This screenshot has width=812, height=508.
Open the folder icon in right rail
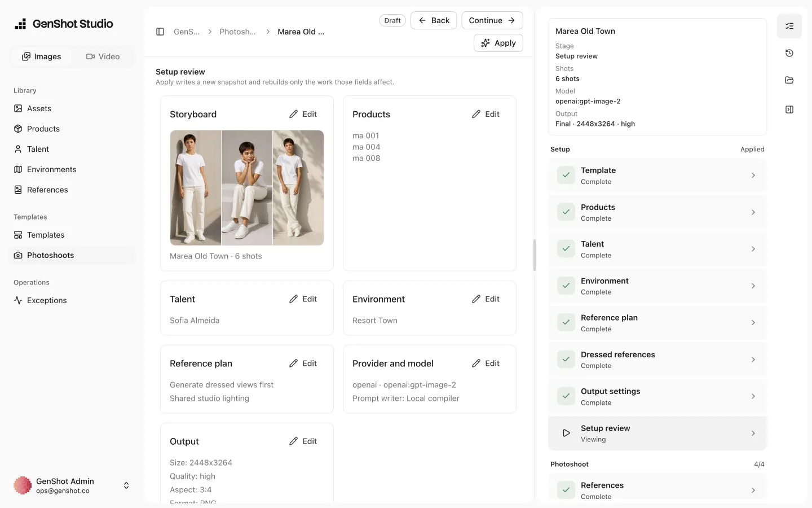(789, 80)
